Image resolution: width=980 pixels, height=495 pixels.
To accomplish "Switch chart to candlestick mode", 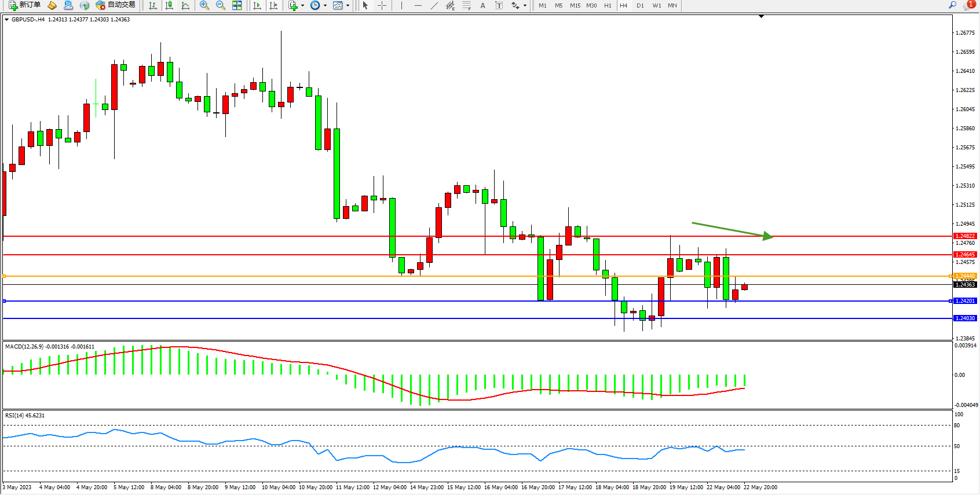I will [x=169, y=5].
